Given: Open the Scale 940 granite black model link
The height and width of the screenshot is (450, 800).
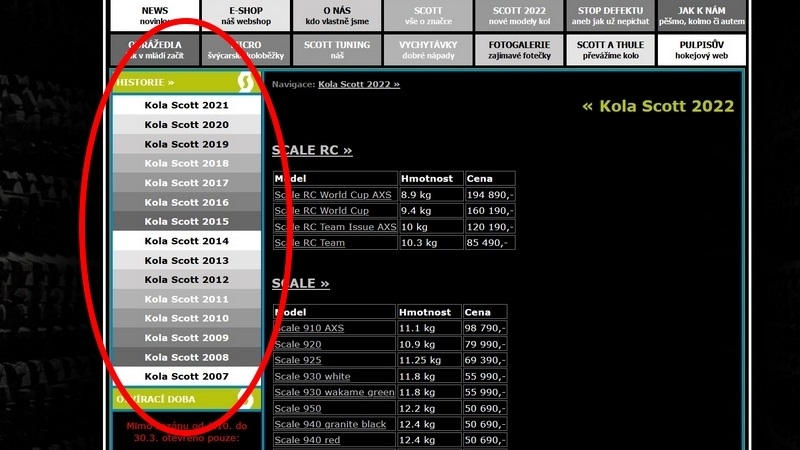Looking at the screenshot, I should click(x=332, y=424).
